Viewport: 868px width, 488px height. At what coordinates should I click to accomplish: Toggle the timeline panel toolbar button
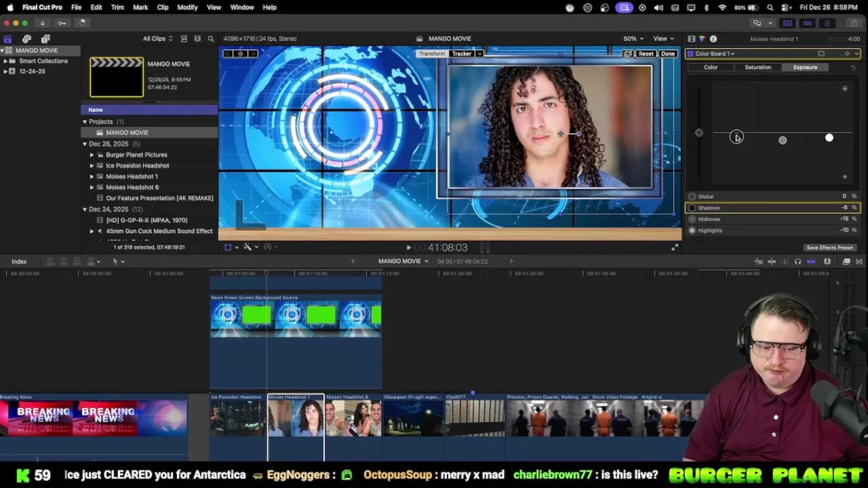click(807, 23)
